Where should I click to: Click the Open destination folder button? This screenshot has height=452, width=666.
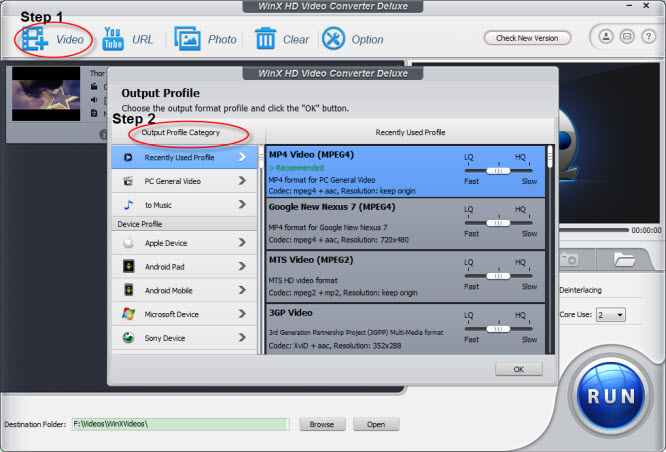[x=376, y=424]
